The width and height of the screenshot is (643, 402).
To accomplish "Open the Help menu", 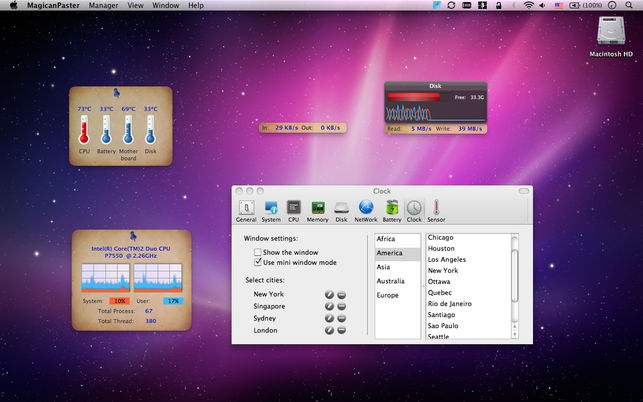I will click(x=196, y=5).
